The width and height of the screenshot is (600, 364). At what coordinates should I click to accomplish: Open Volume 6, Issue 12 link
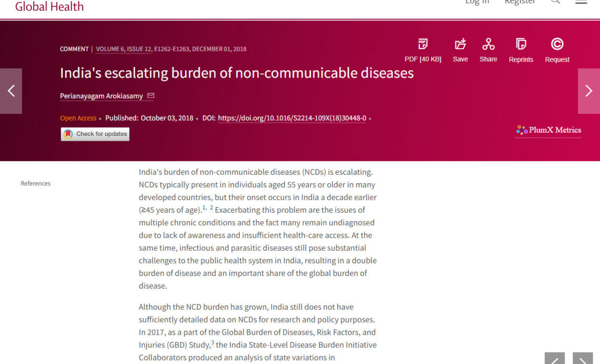click(x=123, y=49)
